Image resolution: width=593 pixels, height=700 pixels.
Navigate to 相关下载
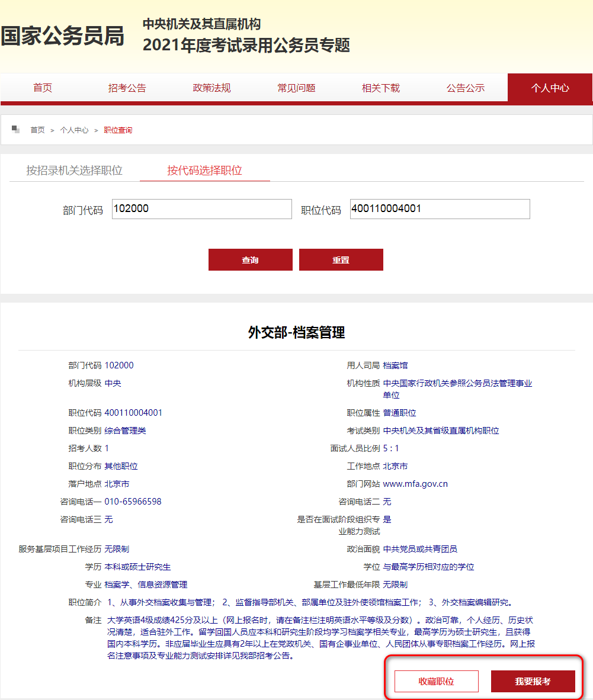[x=381, y=88]
